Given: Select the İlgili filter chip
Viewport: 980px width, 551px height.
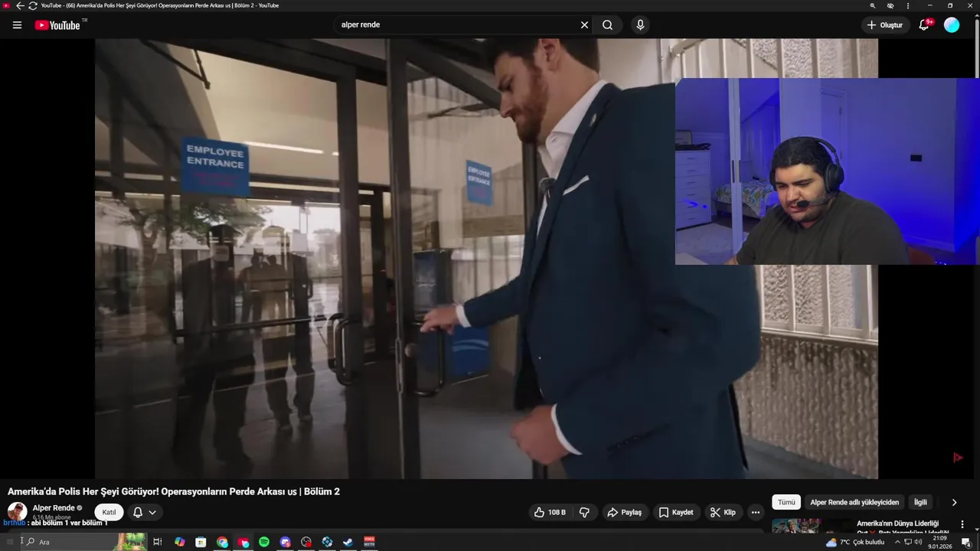Looking at the screenshot, I should 920,503.
